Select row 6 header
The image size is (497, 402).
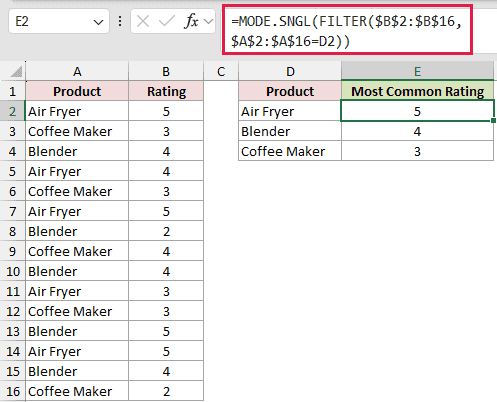(13, 191)
